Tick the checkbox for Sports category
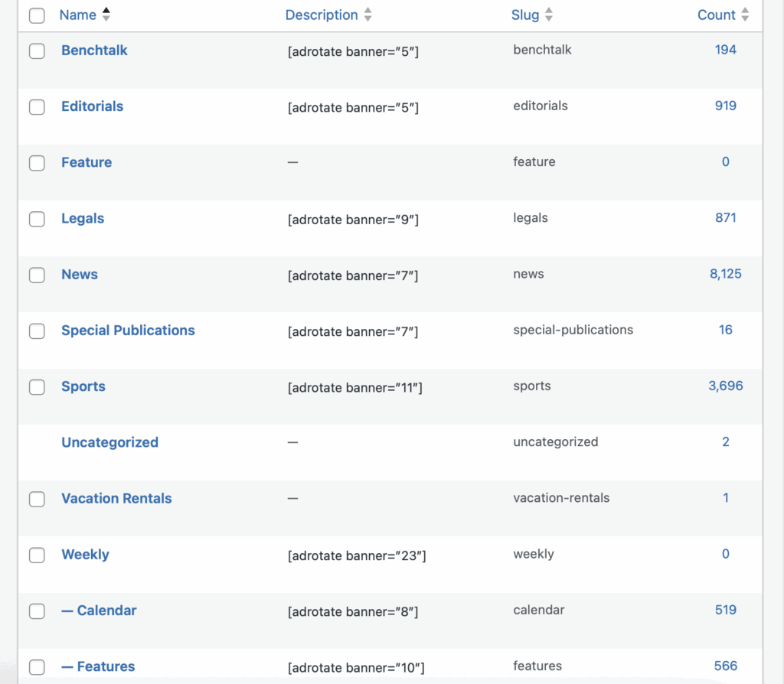The width and height of the screenshot is (784, 684). pyautogui.click(x=37, y=387)
